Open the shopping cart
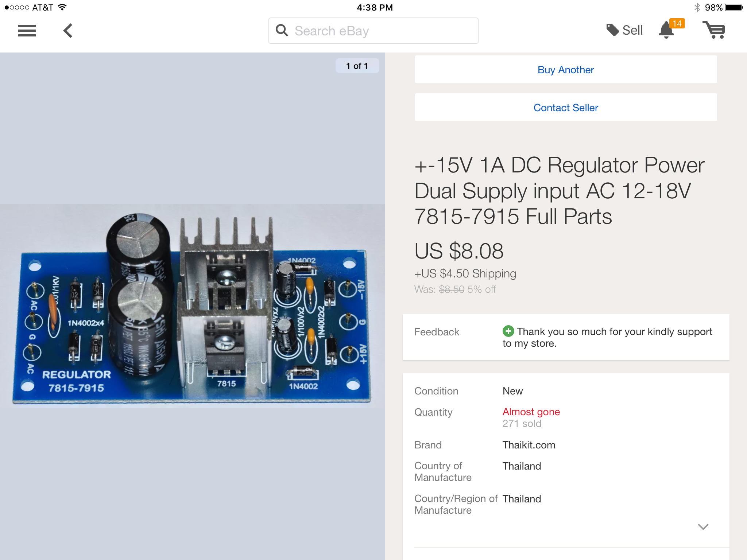The width and height of the screenshot is (747, 560). (714, 30)
